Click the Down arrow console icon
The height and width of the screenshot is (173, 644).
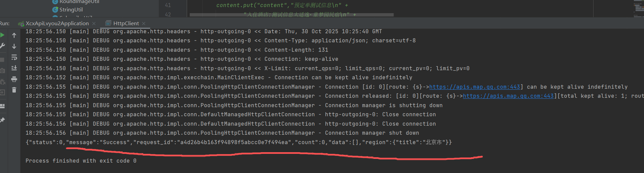pos(14,46)
